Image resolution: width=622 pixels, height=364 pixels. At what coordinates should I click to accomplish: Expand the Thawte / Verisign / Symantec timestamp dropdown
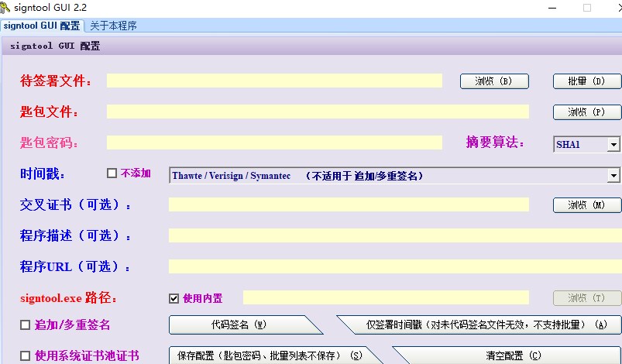coord(613,175)
